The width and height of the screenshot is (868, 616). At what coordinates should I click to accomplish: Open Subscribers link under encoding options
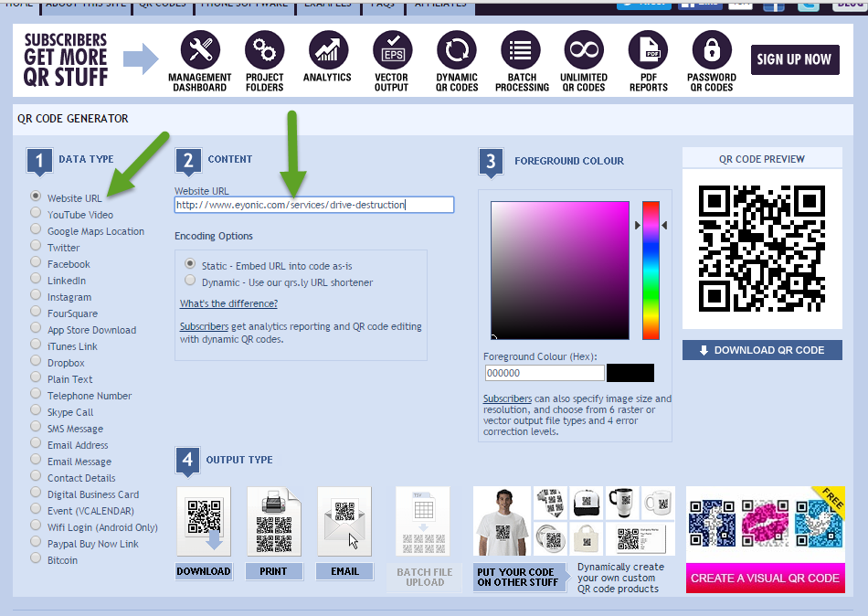coord(204,326)
